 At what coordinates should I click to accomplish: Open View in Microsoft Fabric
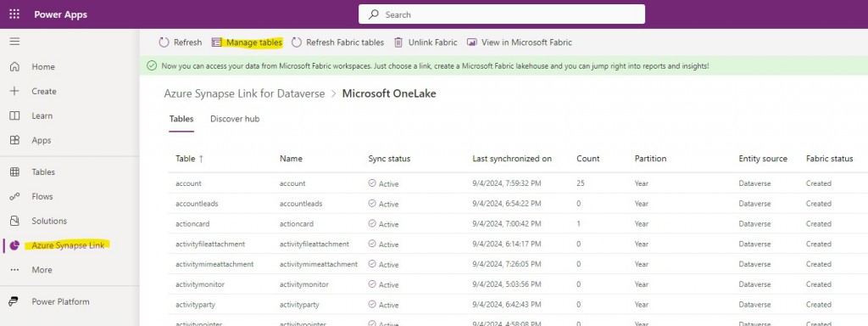520,42
